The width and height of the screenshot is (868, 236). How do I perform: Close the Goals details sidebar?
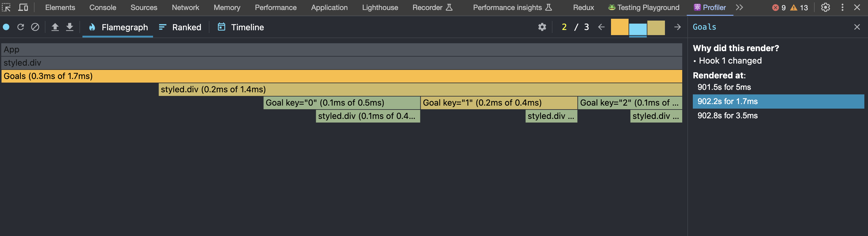click(857, 27)
